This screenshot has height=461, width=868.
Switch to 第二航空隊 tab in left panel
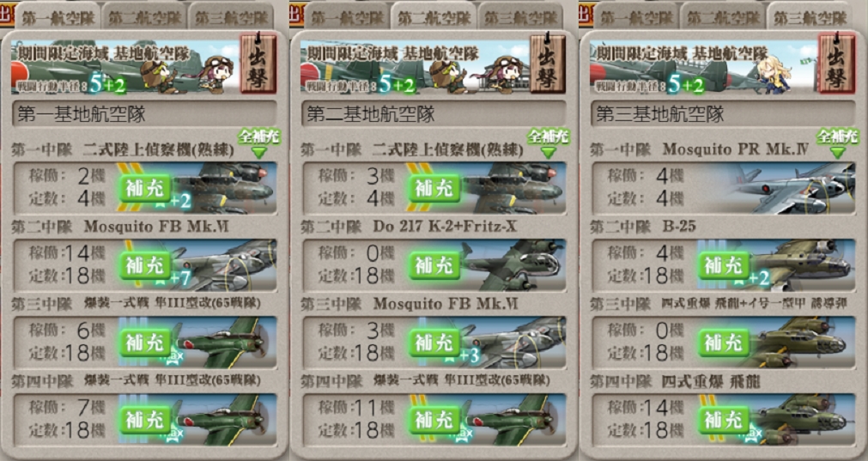pos(144,16)
